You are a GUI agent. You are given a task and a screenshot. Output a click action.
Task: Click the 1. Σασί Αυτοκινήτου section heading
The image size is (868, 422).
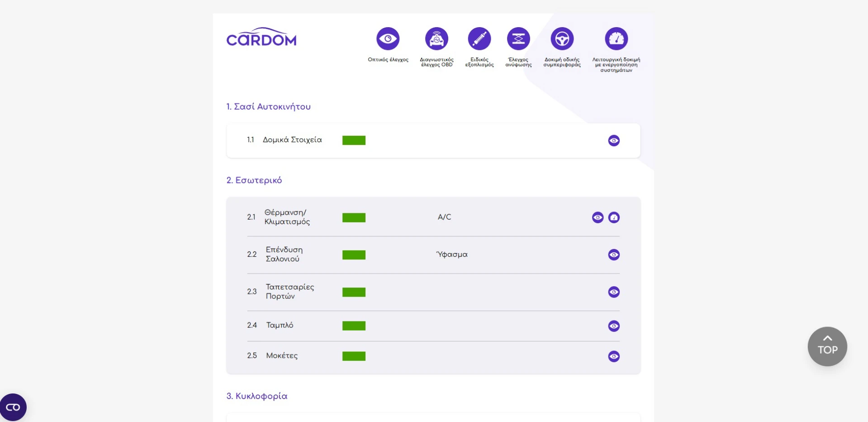point(268,107)
